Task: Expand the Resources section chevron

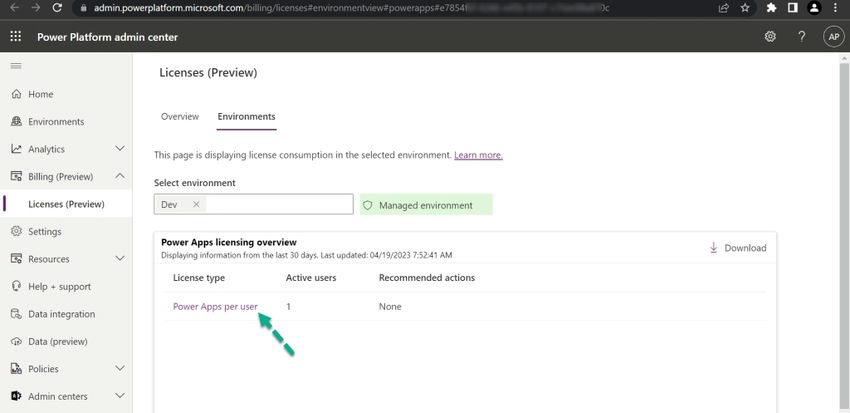Action: click(x=120, y=259)
